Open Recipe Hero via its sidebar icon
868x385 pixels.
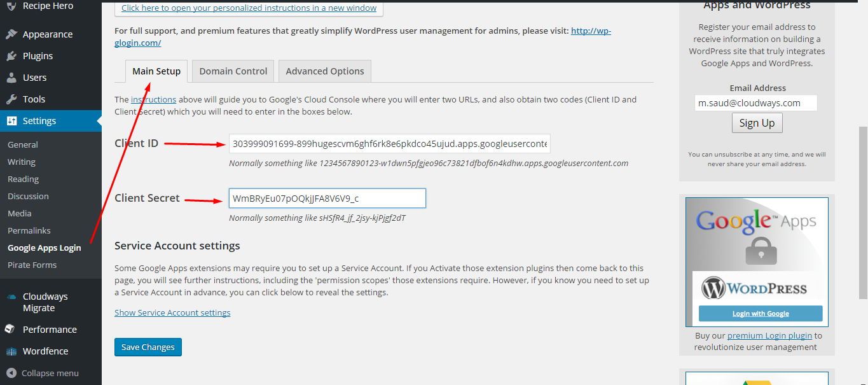tap(11, 6)
